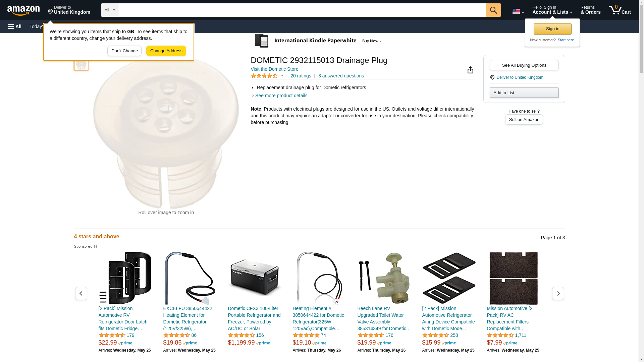Screen dimensions: 644x362
Task: Click the yellow Sign in button
Action: click(x=552, y=29)
